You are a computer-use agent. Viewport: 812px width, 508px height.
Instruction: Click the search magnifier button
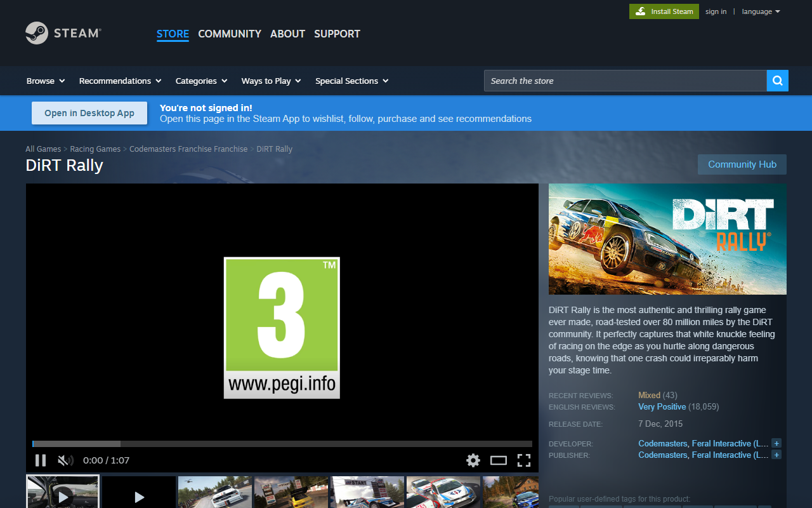pyautogui.click(x=778, y=81)
